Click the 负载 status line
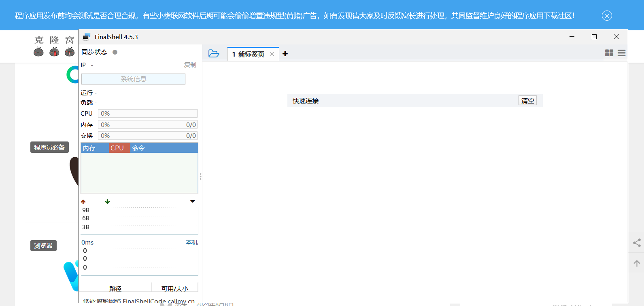 [x=89, y=103]
